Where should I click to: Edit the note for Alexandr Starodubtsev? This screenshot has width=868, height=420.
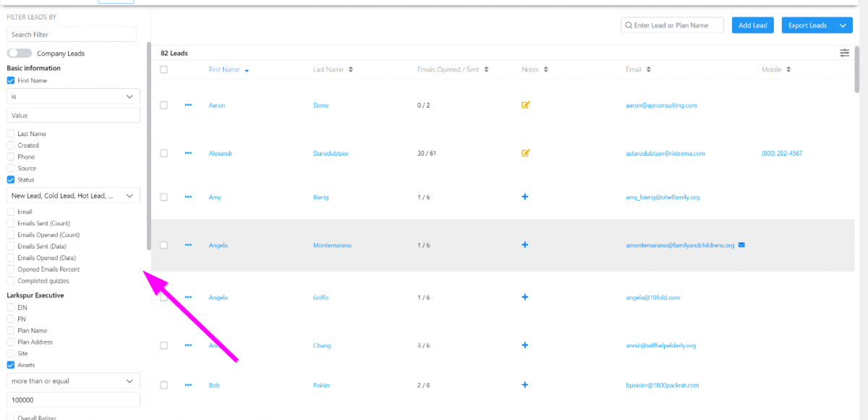click(526, 153)
